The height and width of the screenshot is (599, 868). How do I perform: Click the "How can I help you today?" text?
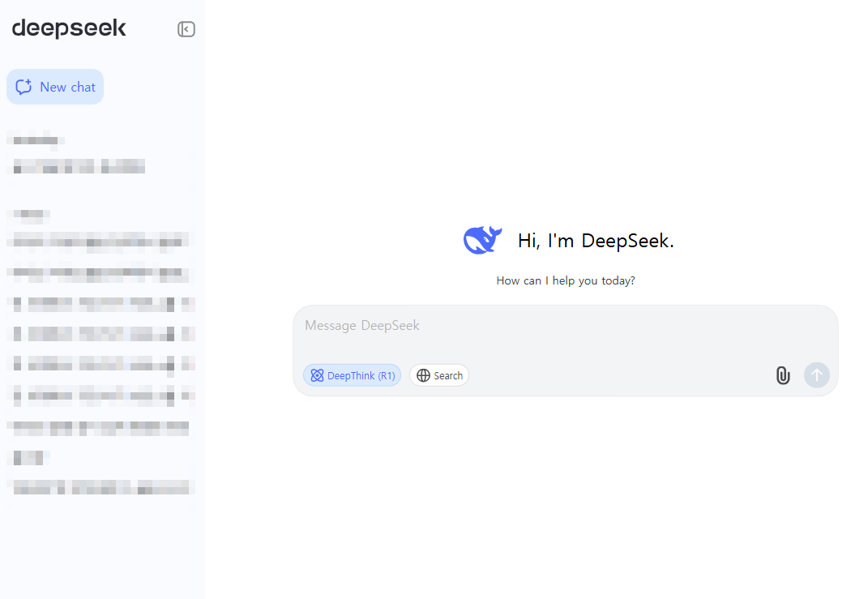point(565,280)
